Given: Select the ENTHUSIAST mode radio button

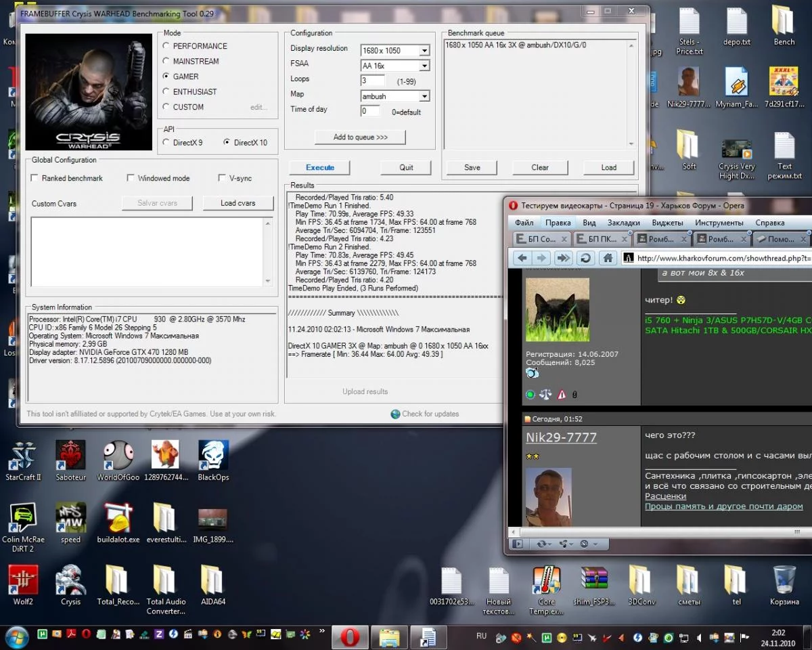Looking at the screenshot, I should pos(166,92).
